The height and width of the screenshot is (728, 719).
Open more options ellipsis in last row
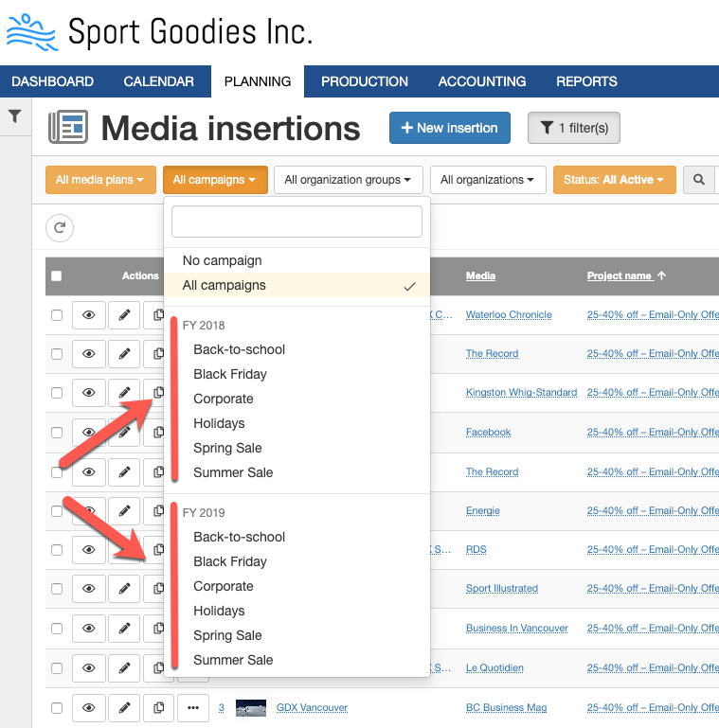[193, 707]
